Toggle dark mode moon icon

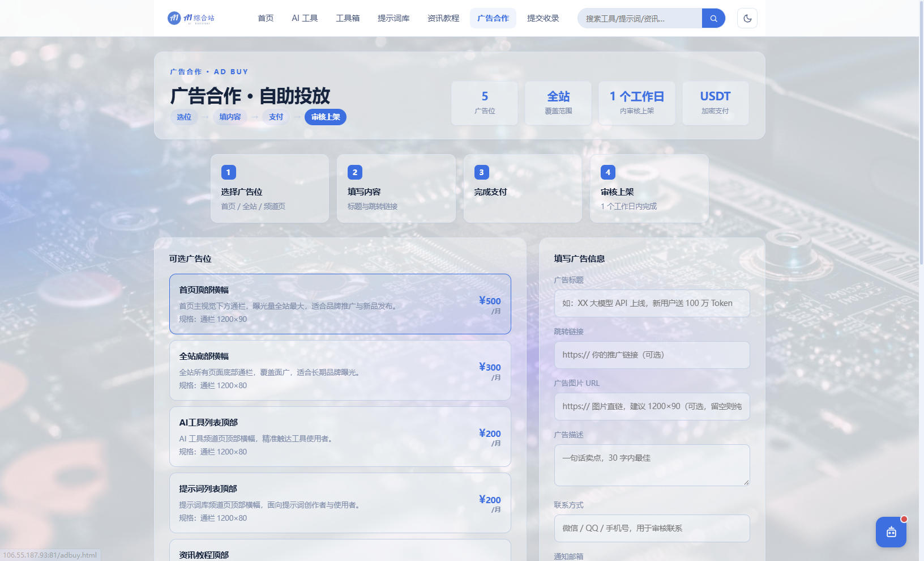(747, 18)
